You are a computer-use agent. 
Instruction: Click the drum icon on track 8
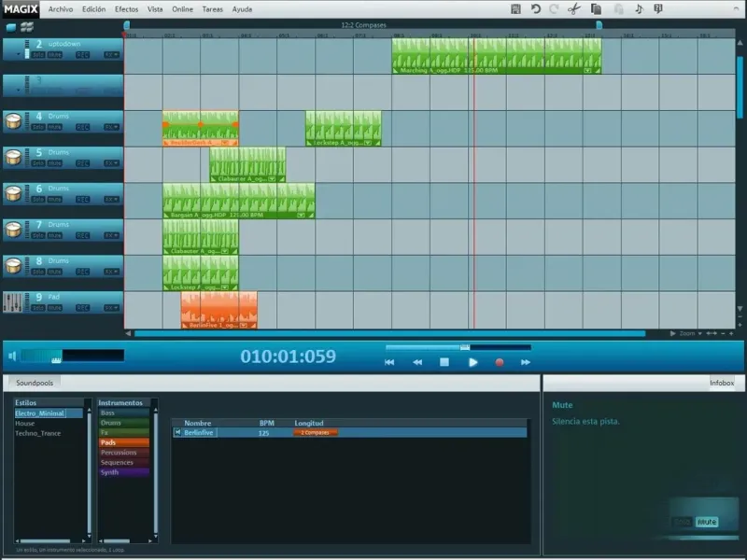tap(13, 266)
